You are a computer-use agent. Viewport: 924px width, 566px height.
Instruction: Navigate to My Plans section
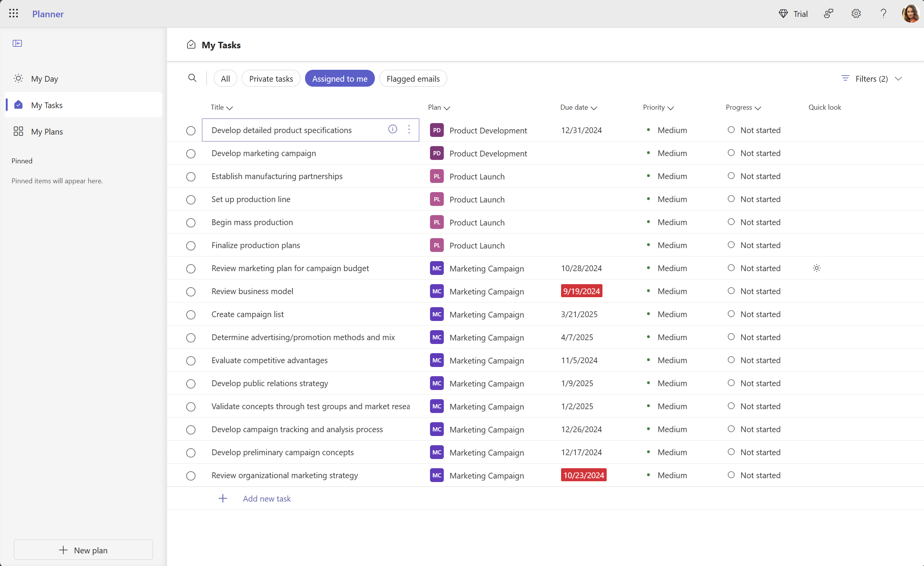[x=47, y=131]
